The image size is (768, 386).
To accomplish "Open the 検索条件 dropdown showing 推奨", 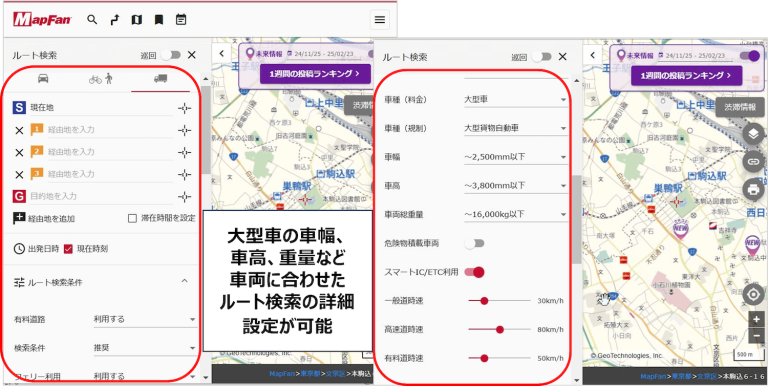I will click(x=145, y=348).
